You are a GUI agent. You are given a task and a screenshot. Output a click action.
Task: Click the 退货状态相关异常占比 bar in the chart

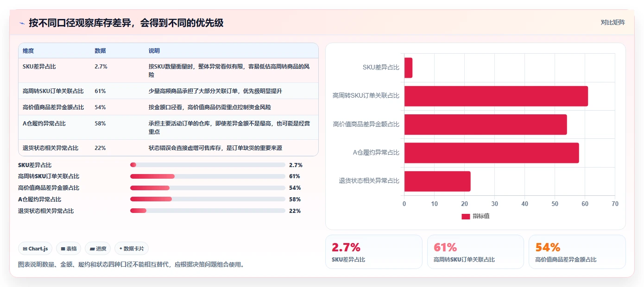pyautogui.click(x=437, y=181)
